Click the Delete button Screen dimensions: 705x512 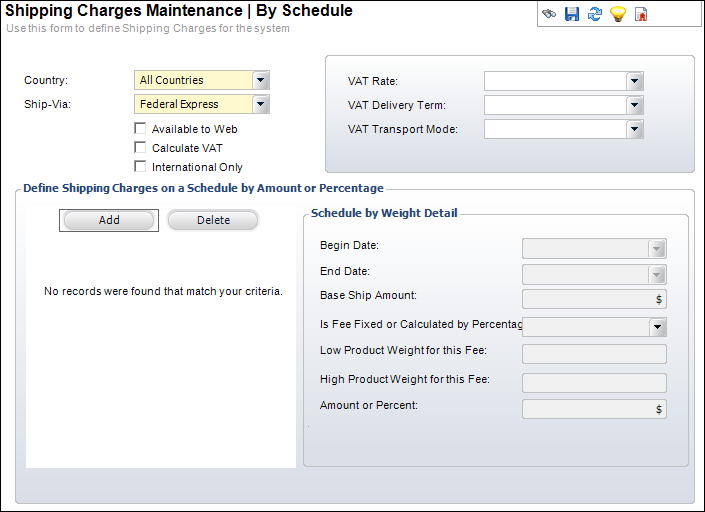click(213, 220)
